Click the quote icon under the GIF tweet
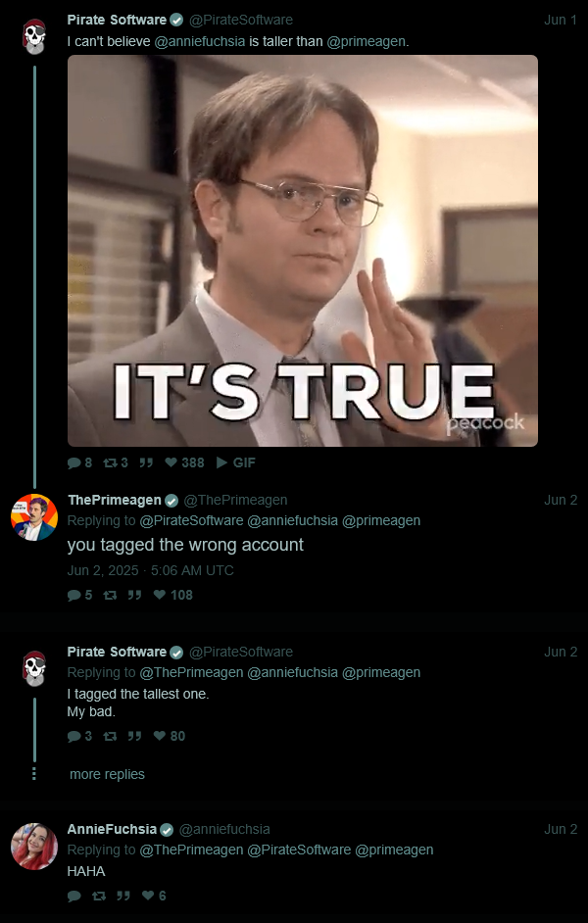The image size is (588, 923). [x=146, y=462]
